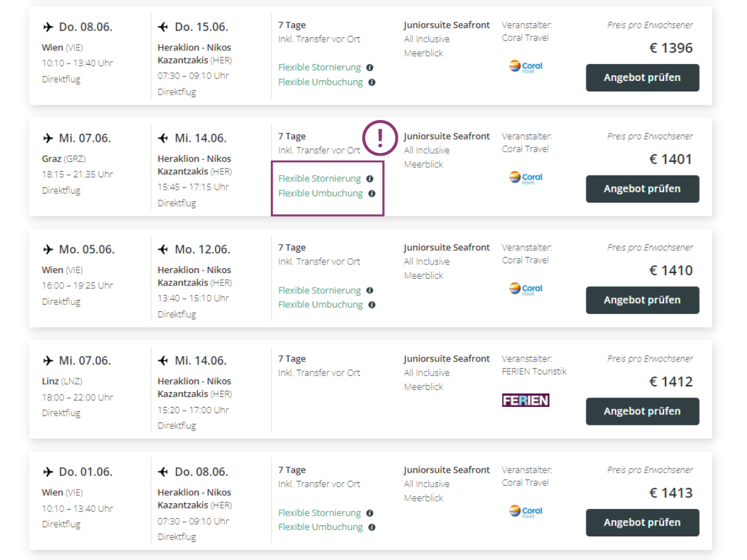Select Angebot prüfen for the €1401 Graz offer
Image resolution: width=747 pixels, height=560 pixels.
[x=642, y=189]
